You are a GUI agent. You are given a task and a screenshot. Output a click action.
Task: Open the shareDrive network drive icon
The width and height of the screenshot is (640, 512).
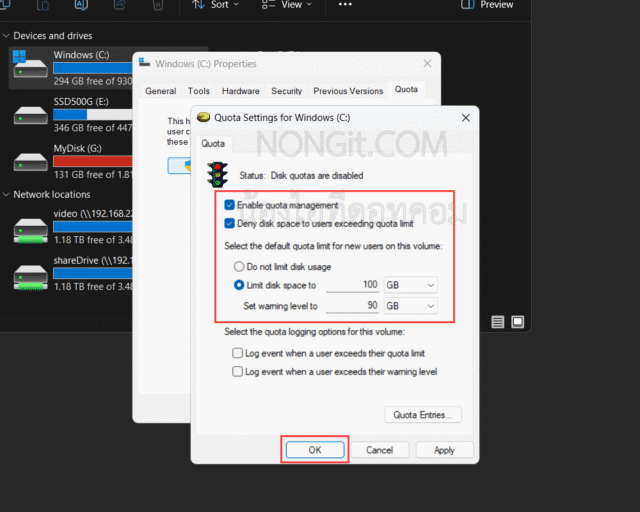coord(30,278)
